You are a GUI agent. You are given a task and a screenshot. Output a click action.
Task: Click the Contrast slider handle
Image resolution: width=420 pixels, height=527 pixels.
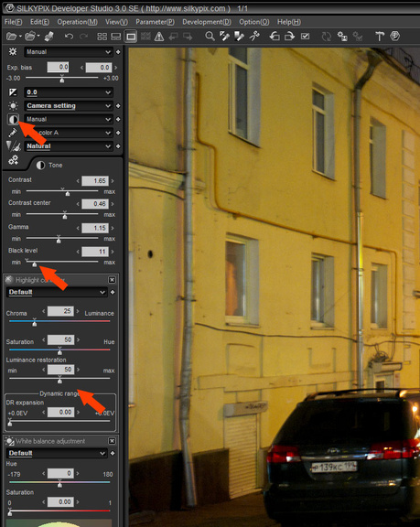(68, 193)
